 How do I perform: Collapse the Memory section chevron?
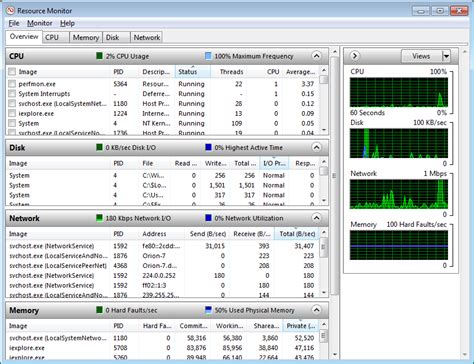316,310
